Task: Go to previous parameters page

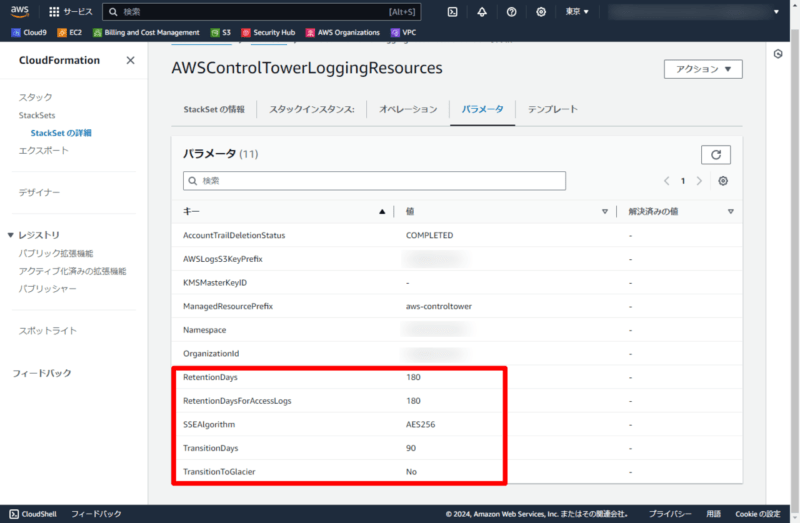Action: (666, 181)
